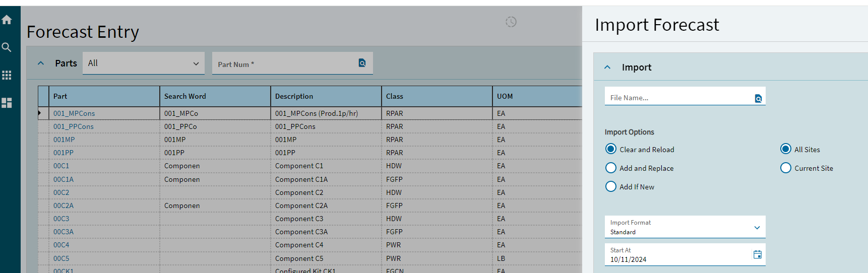Collapse the Parts panel chevron
Screen dimensions: 868x273
coord(41,63)
